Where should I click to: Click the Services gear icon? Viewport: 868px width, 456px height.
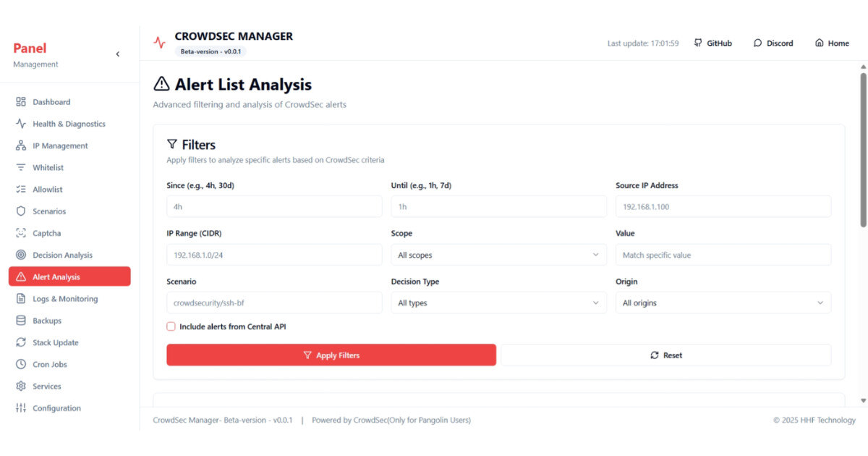(21, 387)
